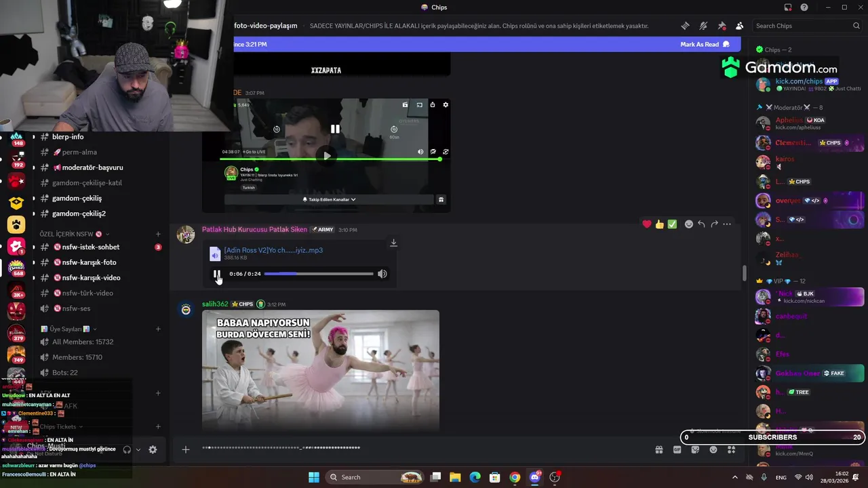
Task: Open the output device dropdown beside headphones
Action: click(x=138, y=449)
